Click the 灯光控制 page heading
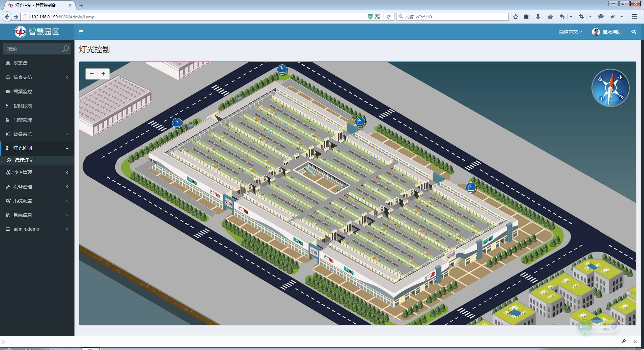The width and height of the screenshot is (644, 350). (94, 49)
